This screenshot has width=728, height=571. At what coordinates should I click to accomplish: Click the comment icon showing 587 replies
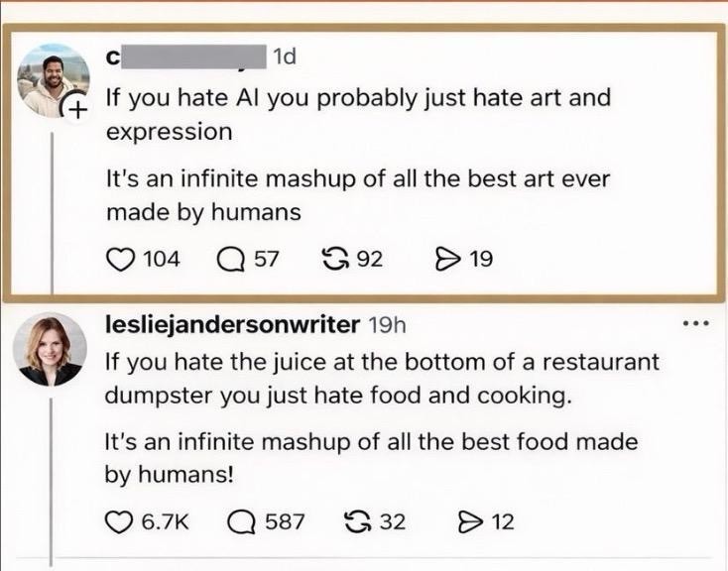click(241, 520)
